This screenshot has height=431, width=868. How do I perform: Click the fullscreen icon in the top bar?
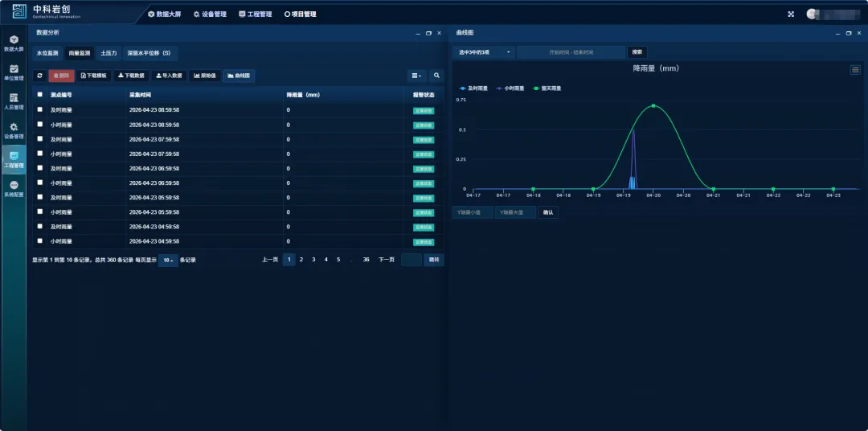pos(791,14)
